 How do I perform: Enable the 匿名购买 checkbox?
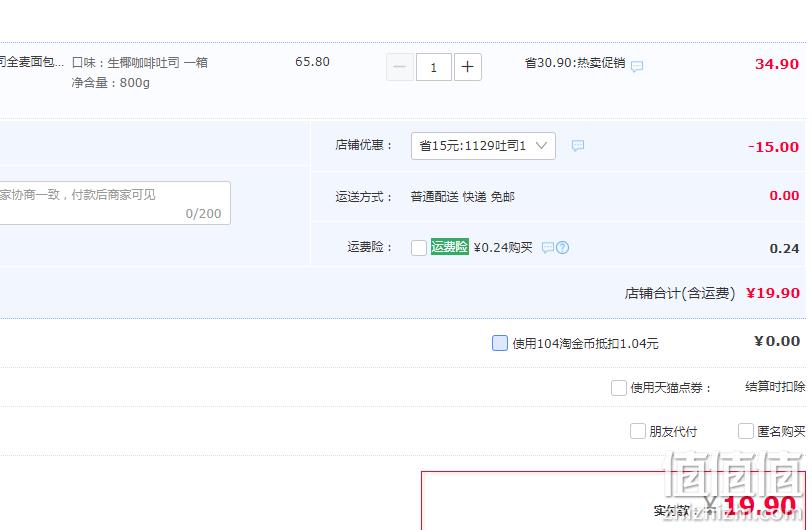745,431
